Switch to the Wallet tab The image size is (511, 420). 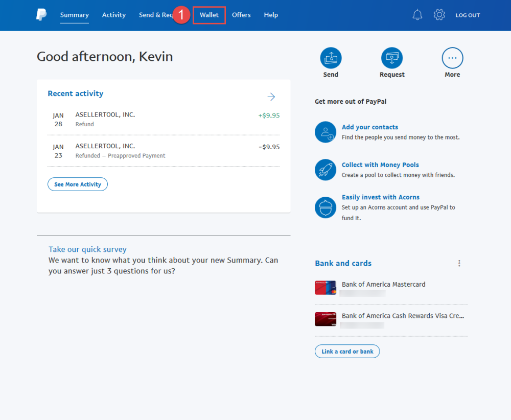click(x=209, y=15)
